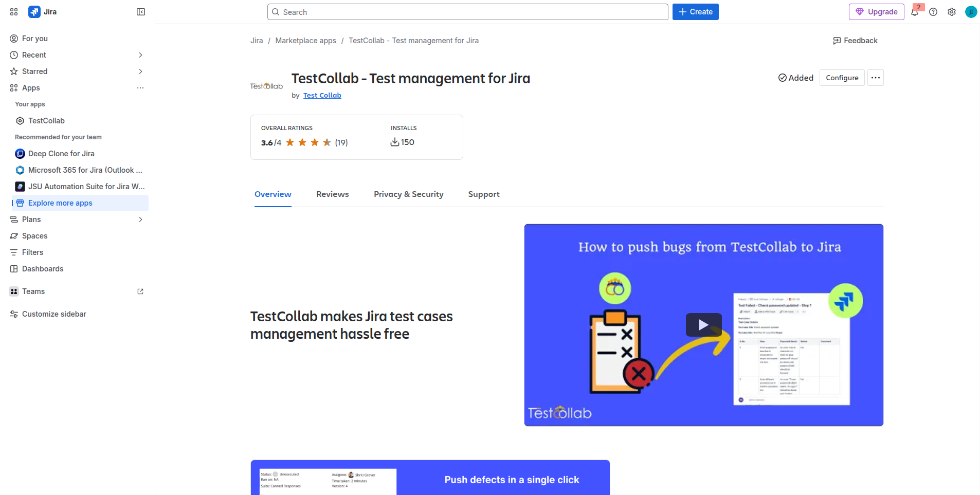980x495 pixels.
Task: Switch to the Overview tab
Action: 273,194
